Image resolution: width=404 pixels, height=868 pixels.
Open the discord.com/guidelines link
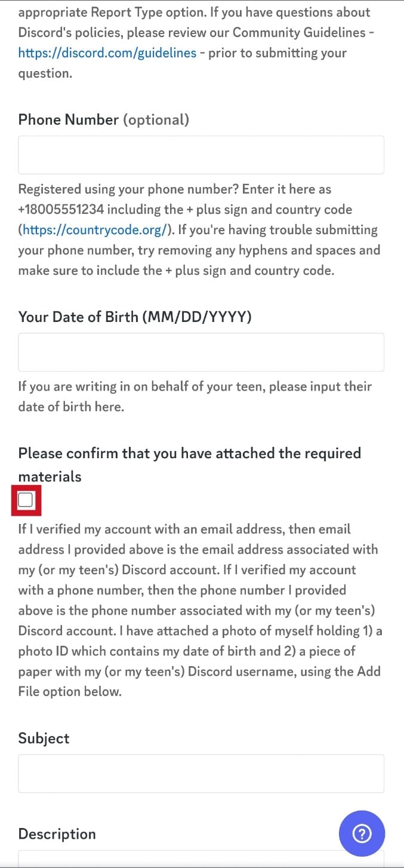click(107, 53)
